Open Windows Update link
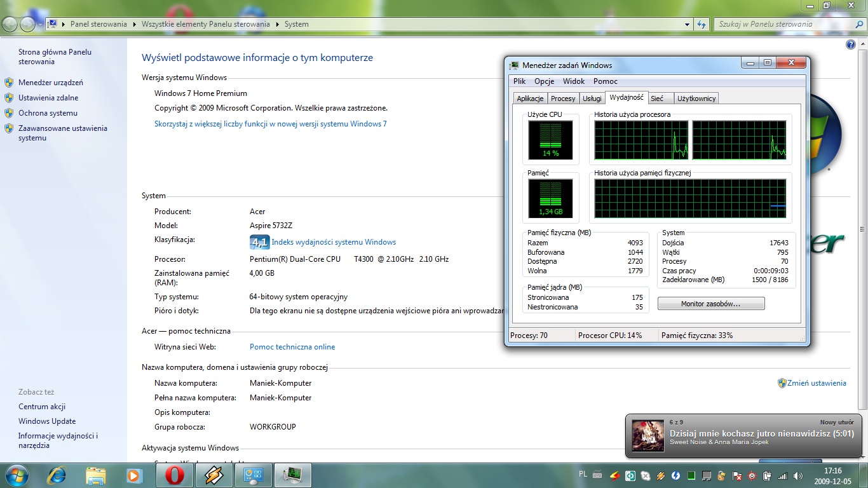This screenshot has height=488, width=868. click(47, 421)
